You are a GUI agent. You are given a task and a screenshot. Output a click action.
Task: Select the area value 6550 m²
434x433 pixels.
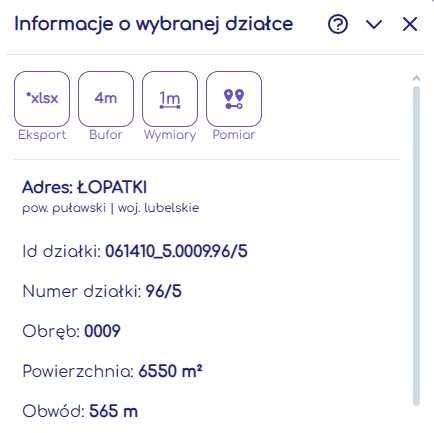click(170, 371)
